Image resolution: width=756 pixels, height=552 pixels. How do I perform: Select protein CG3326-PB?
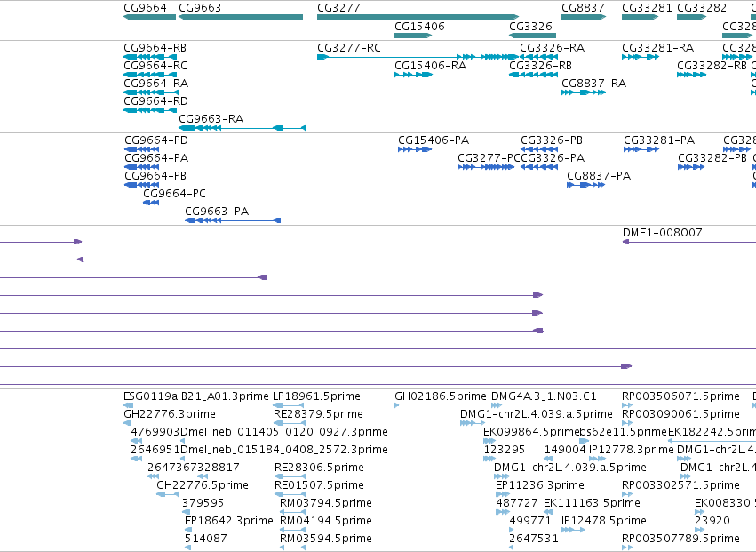point(552,140)
